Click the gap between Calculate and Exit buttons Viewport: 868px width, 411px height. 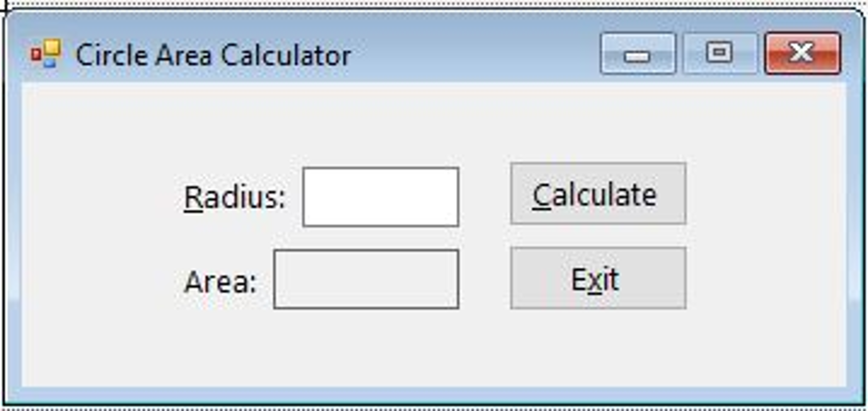[597, 235]
